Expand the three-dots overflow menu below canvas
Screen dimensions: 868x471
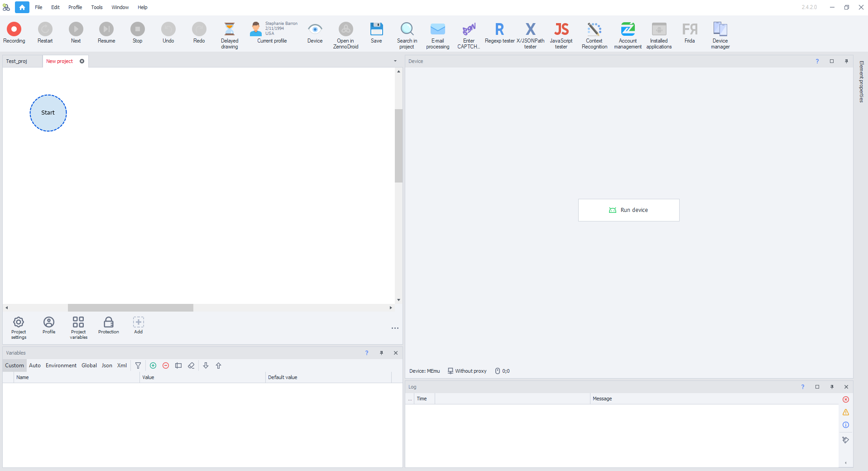click(x=395, y=328)
